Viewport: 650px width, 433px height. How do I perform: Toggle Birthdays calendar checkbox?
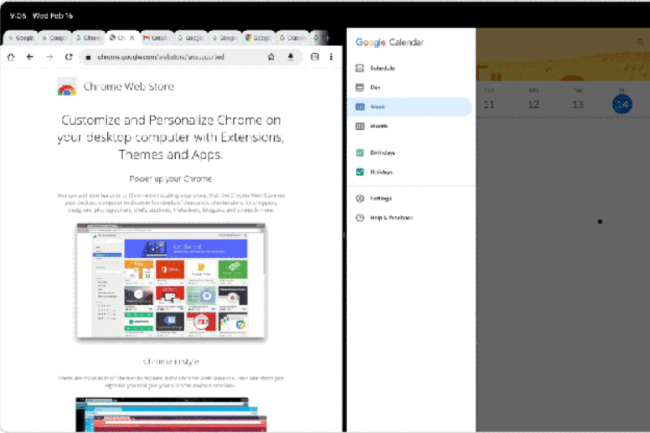point(360,153)
